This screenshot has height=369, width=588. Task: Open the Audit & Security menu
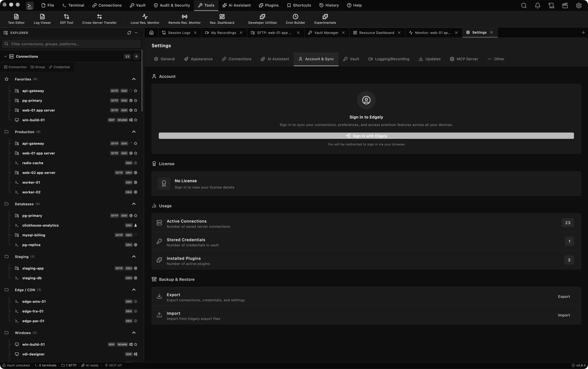172,5
